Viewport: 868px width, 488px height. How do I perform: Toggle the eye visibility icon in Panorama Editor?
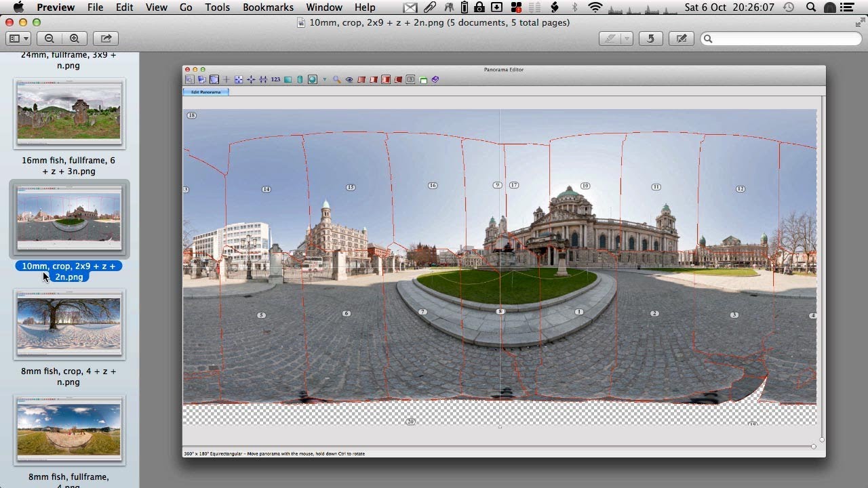(x=349, y=79)
